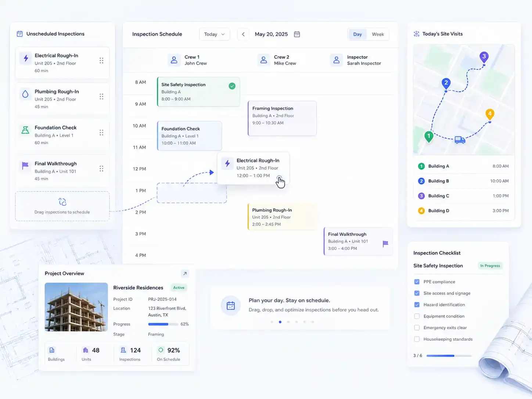
Task: Click the flag icon on the scheduled Final Walkthrough event
Action: point(385,244)
